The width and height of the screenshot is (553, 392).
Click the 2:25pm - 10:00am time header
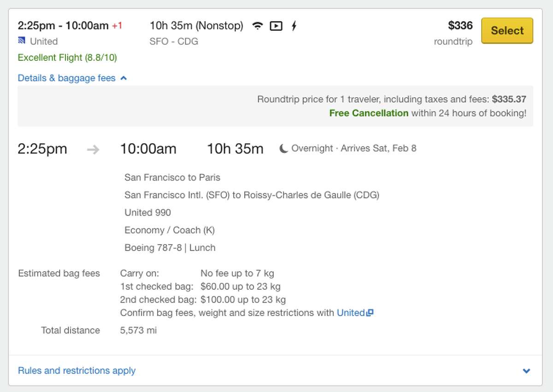coord(63,25)
